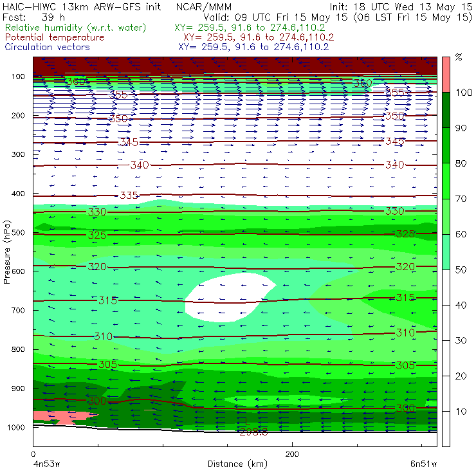Click the 'HAIC-HIWC 13km ARW-GFS init' title
The width and height of the screenshot is (476, 476).
[81, 6]
